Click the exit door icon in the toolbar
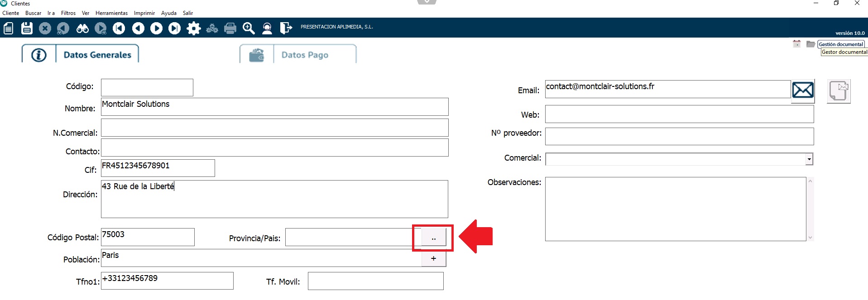 [286, 29]
